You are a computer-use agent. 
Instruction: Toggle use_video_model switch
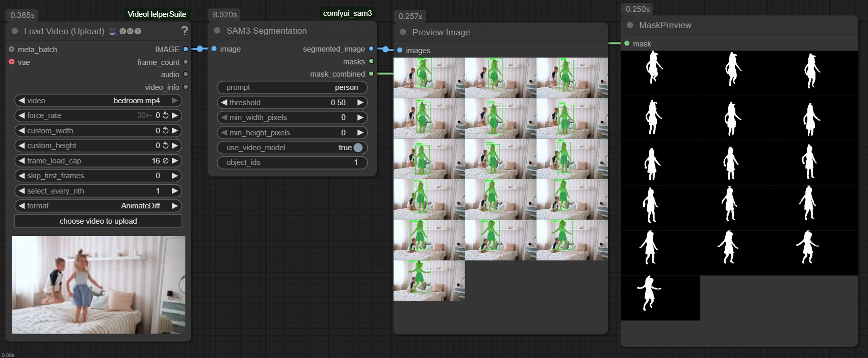click(x=358, y=148)
